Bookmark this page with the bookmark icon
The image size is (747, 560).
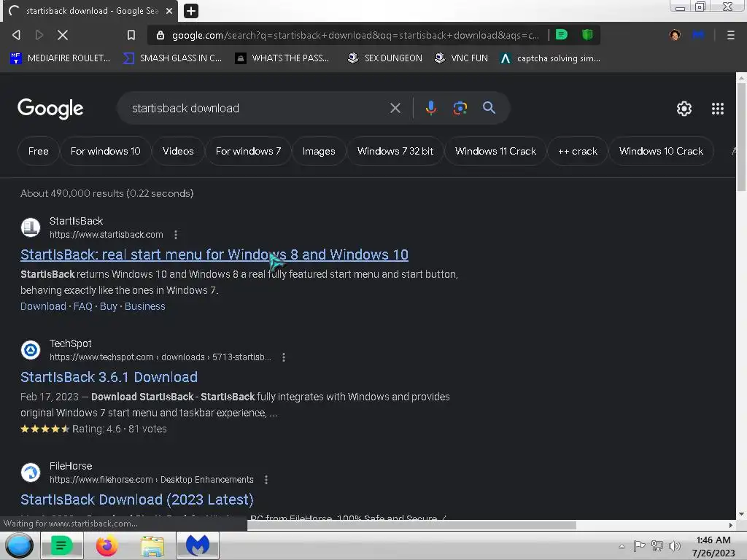click(131, 35)
